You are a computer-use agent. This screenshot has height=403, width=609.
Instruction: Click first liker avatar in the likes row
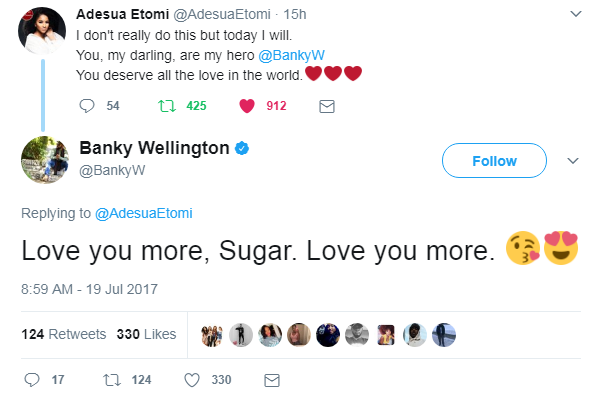tap(212, 334)
